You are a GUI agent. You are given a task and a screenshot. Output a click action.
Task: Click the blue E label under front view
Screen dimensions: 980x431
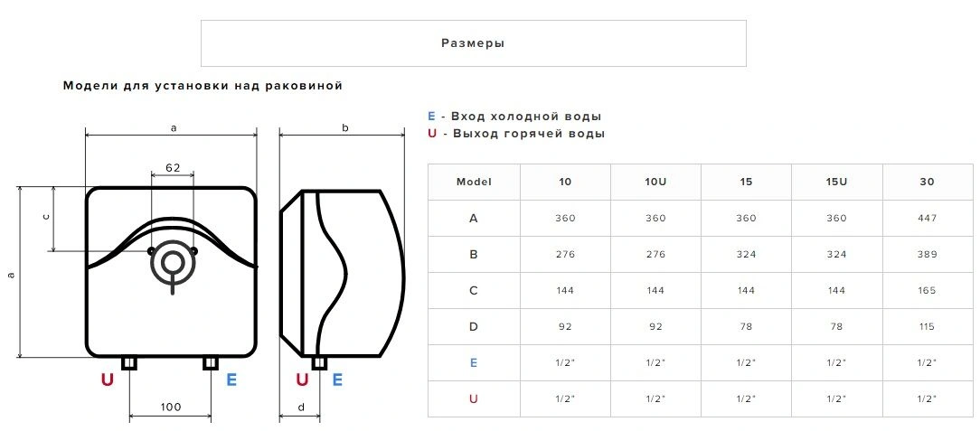(231, 379)
